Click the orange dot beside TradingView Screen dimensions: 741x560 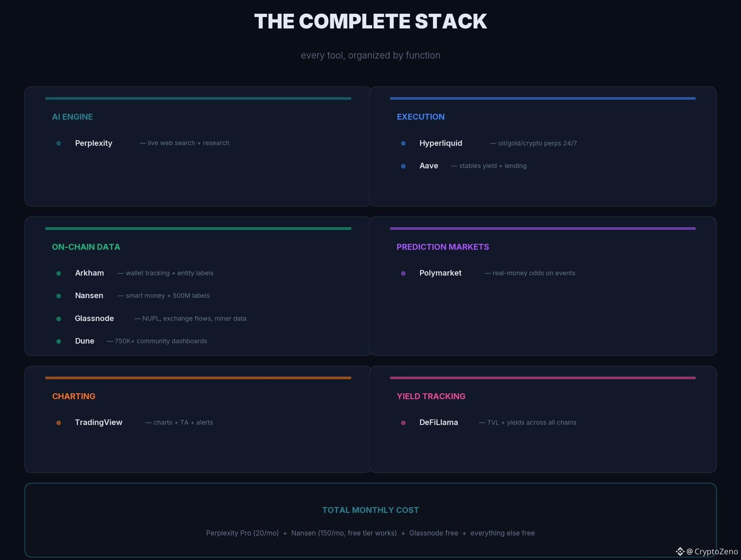click(58, 423)
